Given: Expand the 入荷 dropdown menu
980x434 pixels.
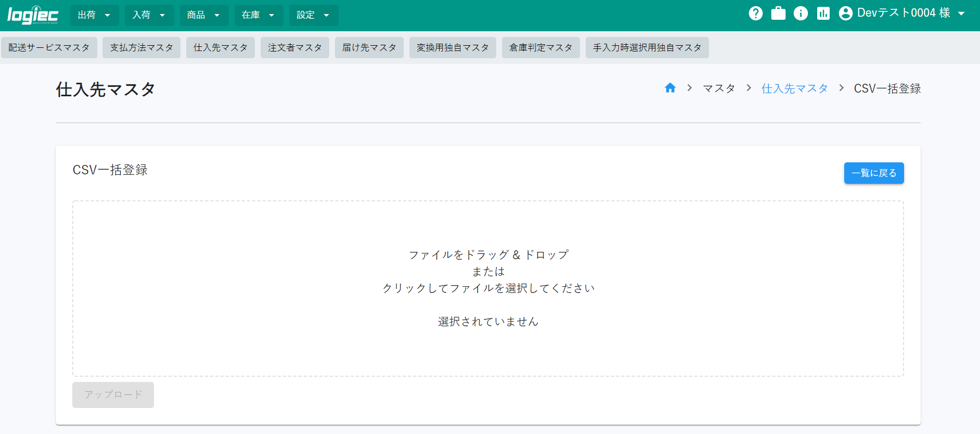Looking at the screenshot, I should 149,15.
